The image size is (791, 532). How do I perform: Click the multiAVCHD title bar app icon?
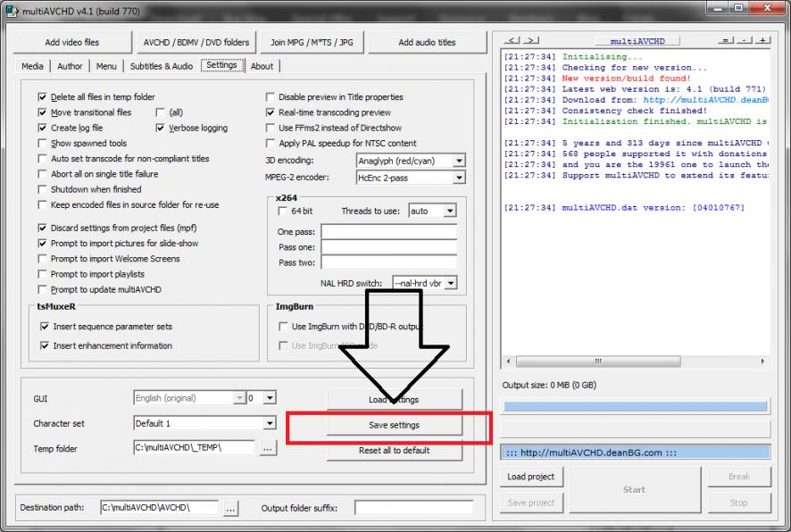coord(12,11)
